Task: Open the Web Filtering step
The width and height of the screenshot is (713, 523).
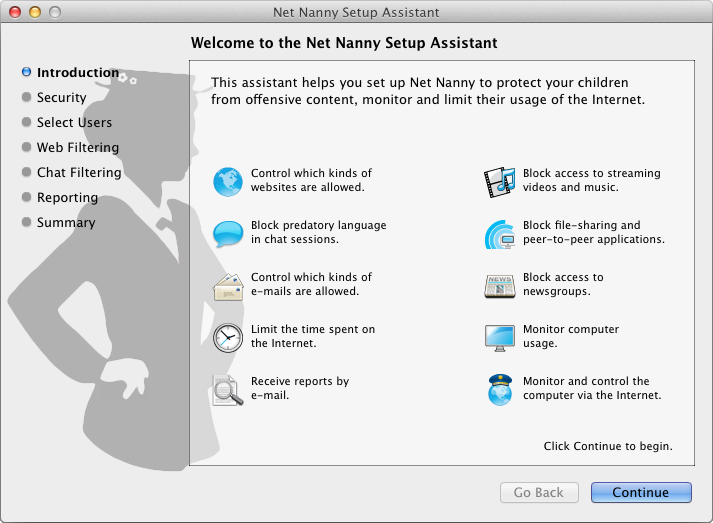Action: tap(78, 147)
